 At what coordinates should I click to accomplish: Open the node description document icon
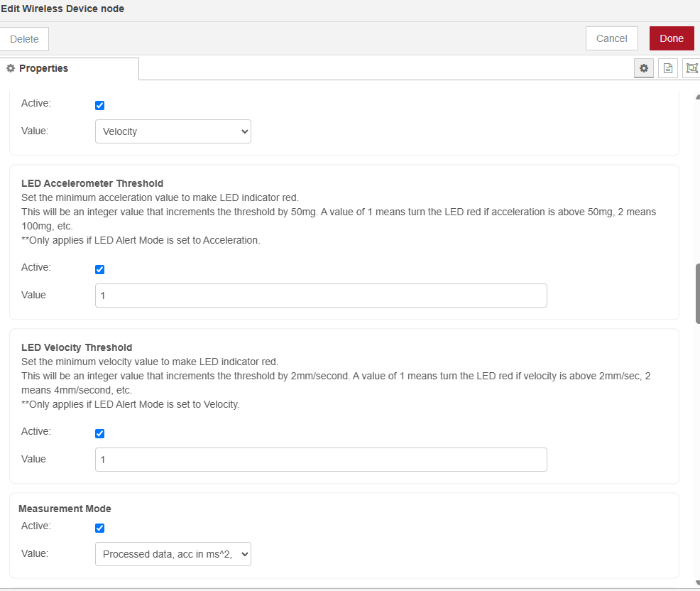(667, 68)
